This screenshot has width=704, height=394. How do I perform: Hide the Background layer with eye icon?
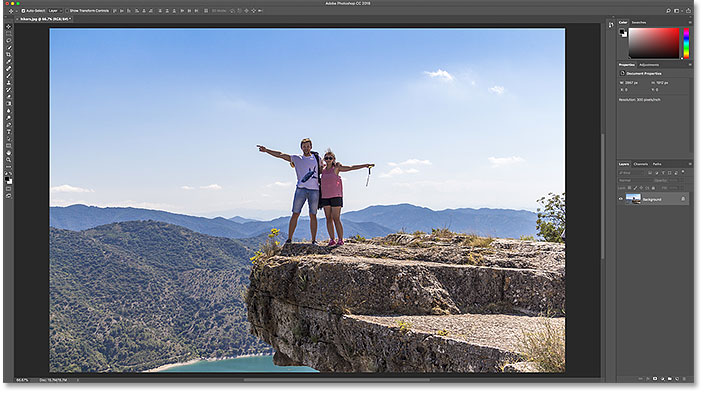(621, 199)
